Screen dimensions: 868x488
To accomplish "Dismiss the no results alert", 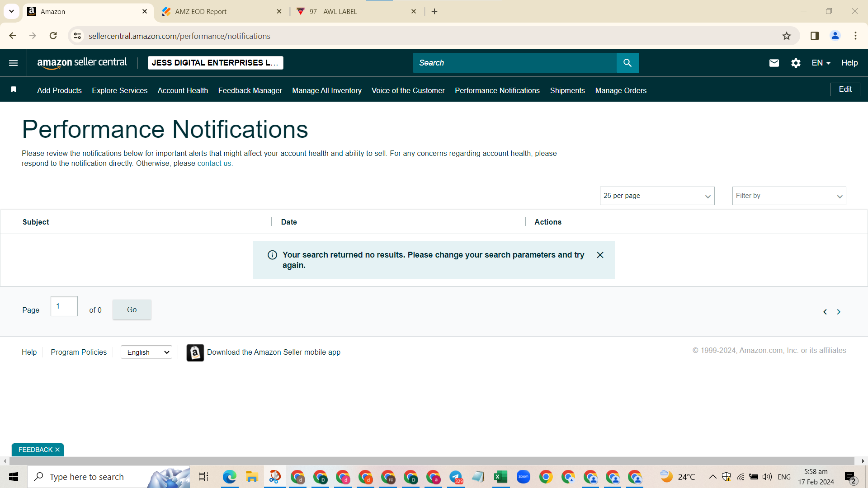I will click(x=600, y=255).
